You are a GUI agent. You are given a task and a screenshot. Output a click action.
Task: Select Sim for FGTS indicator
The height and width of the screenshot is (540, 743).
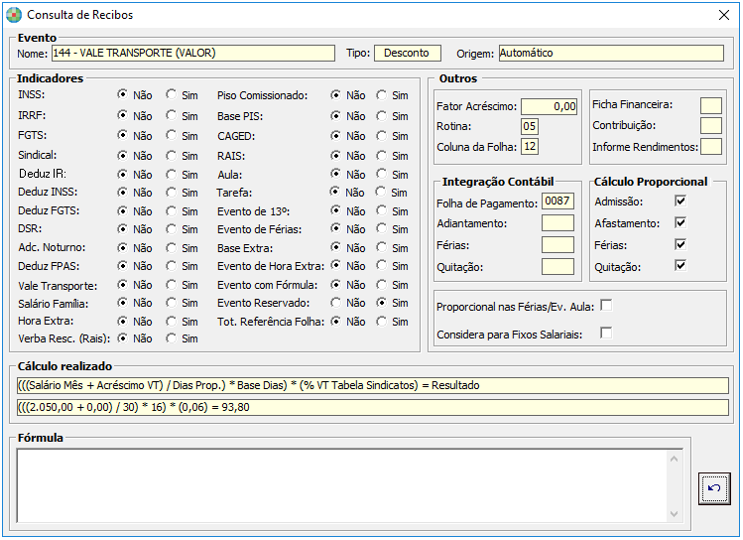tap(171, 135)
